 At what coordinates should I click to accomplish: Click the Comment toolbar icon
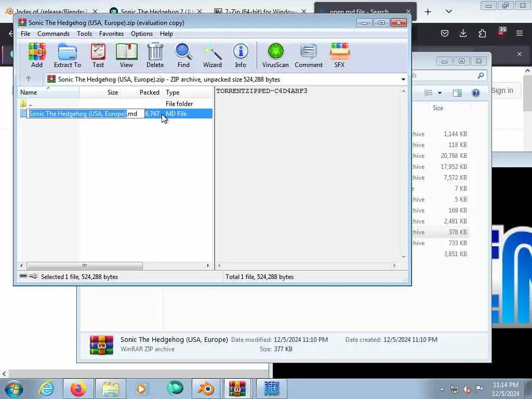click(309, 56)
